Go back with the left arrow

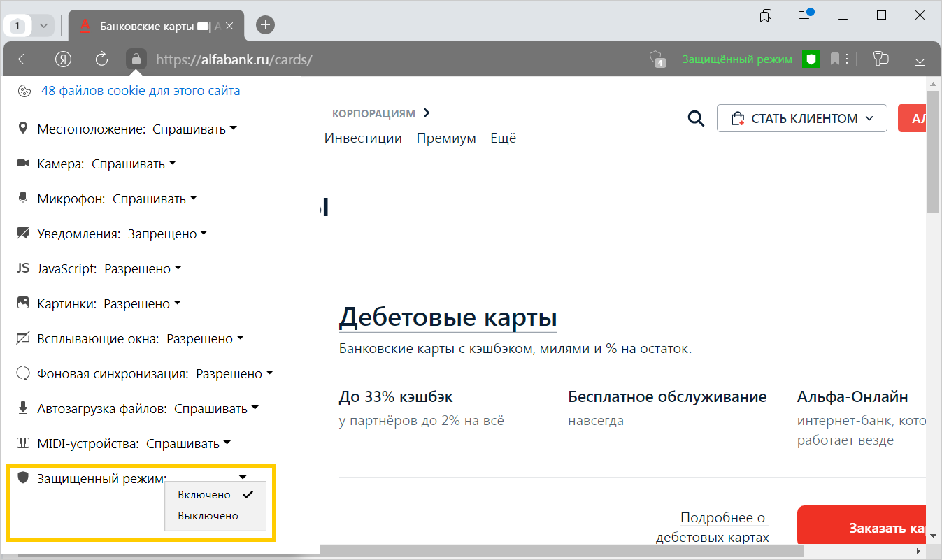pos(24,59)
